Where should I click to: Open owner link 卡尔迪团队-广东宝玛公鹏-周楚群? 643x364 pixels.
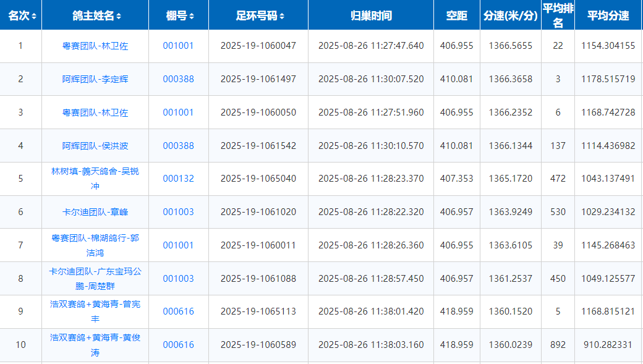click(95, 279)
